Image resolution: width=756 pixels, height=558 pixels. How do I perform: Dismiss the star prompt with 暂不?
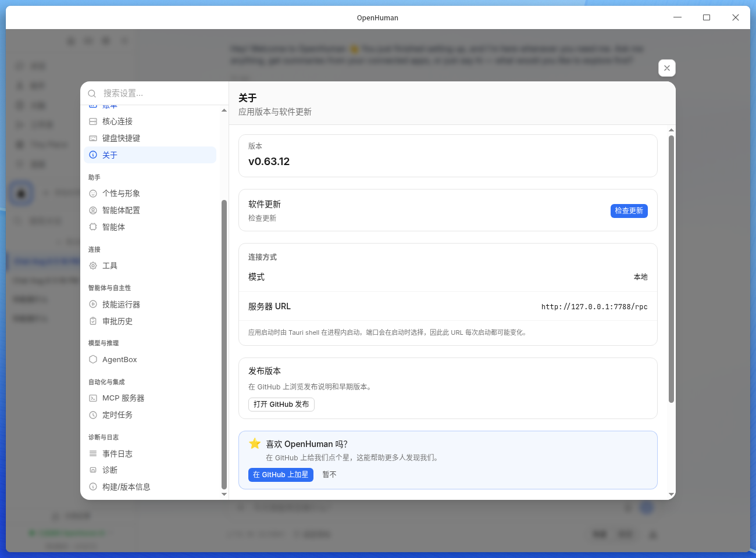click(x=330, y=475)
